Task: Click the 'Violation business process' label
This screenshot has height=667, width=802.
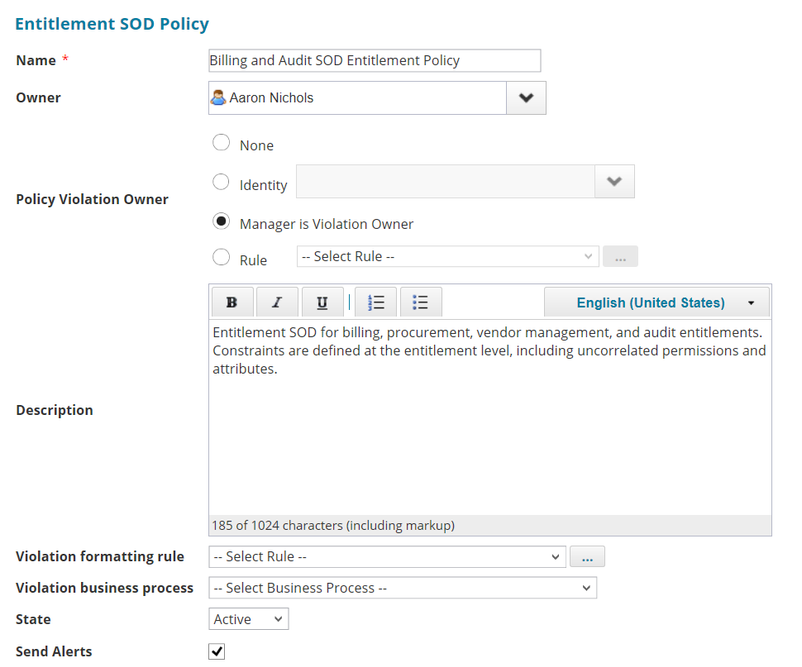Action: pyautogui.click(x=104, y=588)
